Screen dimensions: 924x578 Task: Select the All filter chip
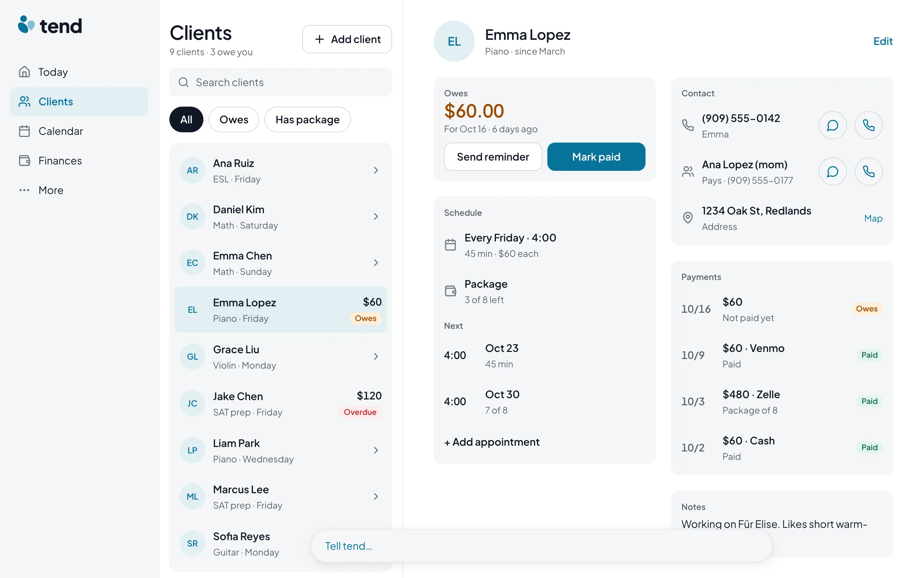(186, 120)
